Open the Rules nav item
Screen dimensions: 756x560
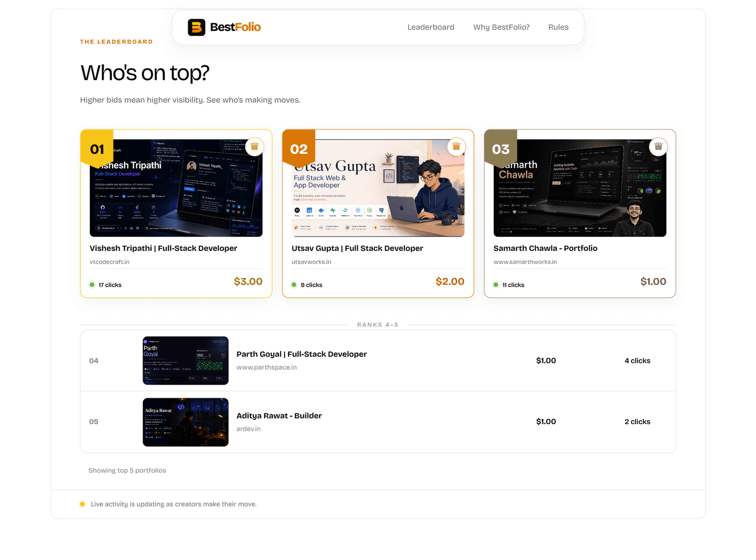(558, 27)
